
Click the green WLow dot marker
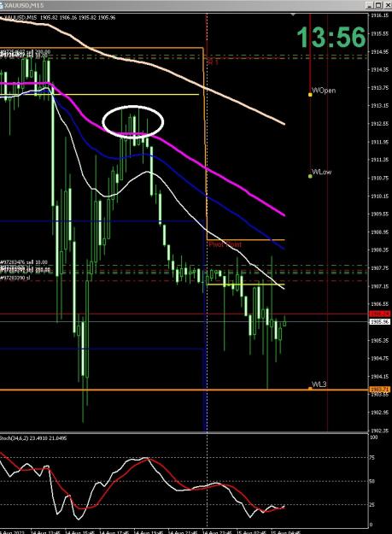(x=310, y=176)
